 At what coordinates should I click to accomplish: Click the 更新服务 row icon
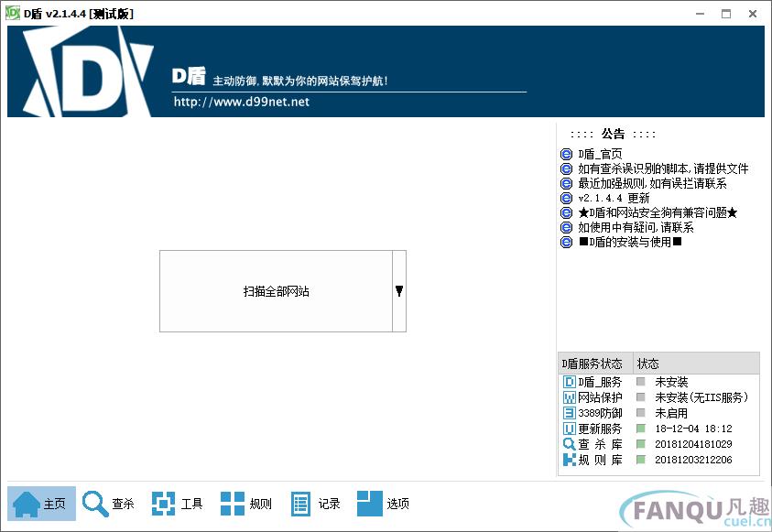tap(569, 429)
